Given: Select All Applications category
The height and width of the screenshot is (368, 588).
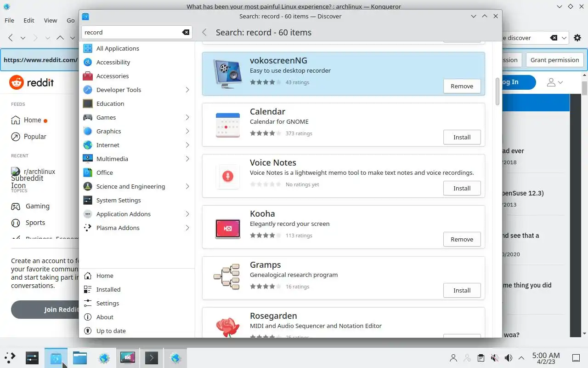Looking at the screenshot, I should pos(136,48).
